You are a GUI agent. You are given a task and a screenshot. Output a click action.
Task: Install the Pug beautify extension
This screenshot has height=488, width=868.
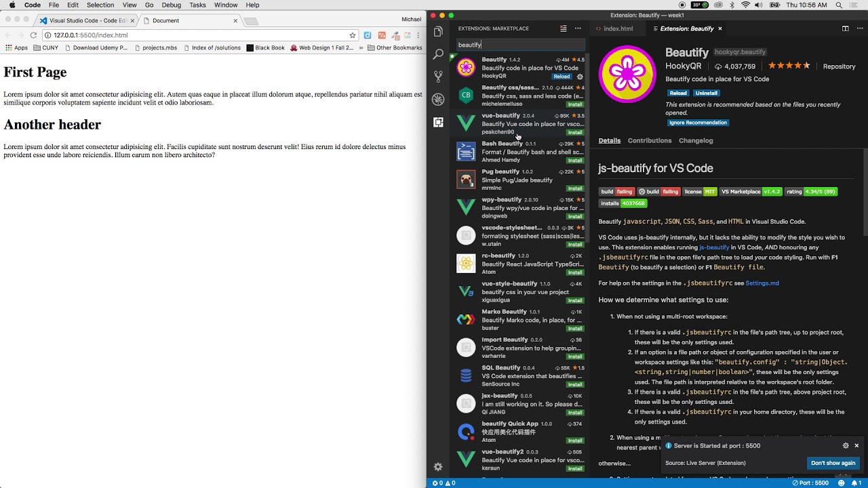click(x=575, y=188)
